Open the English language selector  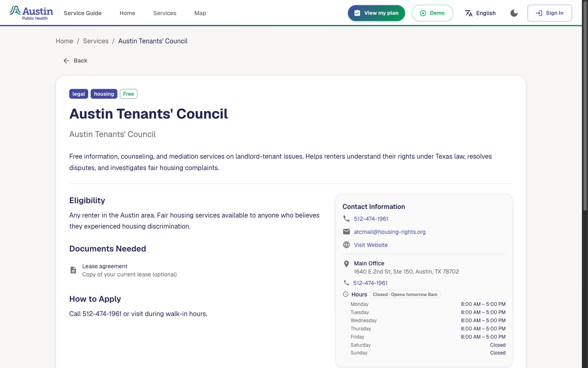tap(480, 13)
